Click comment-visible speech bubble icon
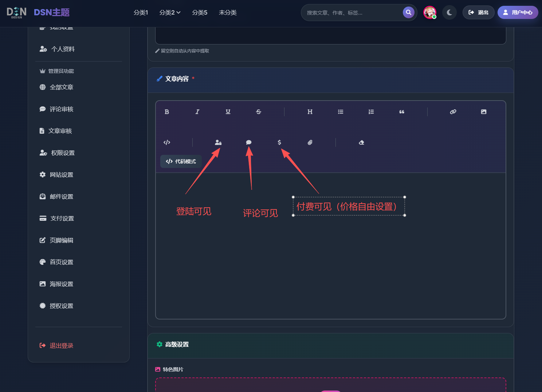542x392 pixels. click(249, 142)
